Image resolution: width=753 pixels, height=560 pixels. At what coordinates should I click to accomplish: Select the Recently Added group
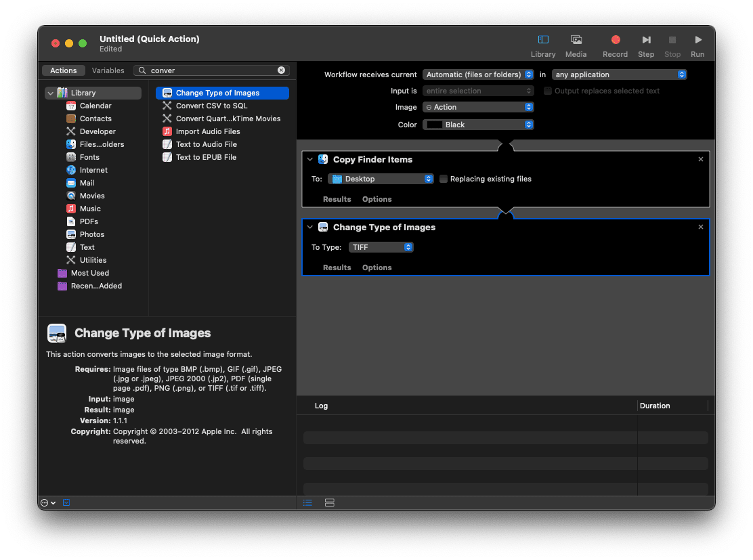(96, 286)
